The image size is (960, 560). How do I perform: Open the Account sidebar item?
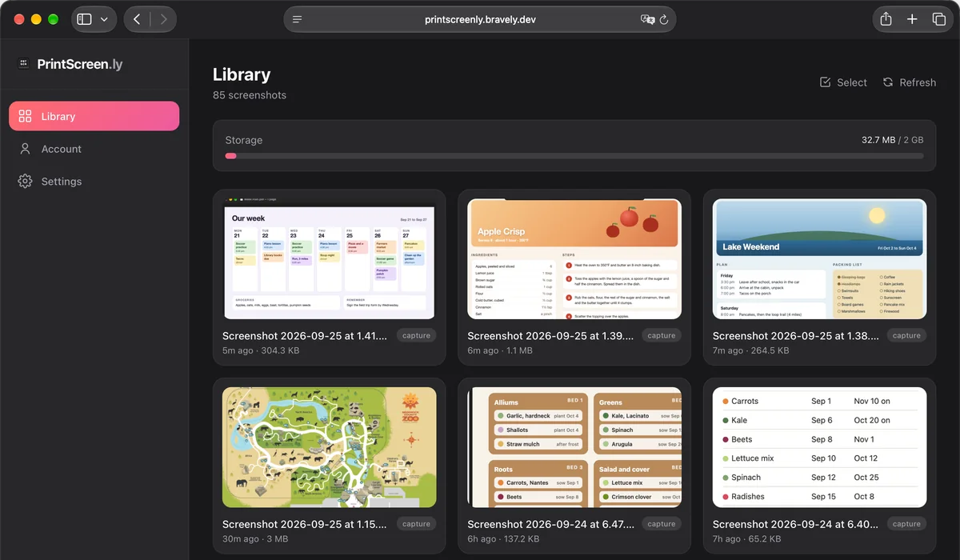coord(94,149)
